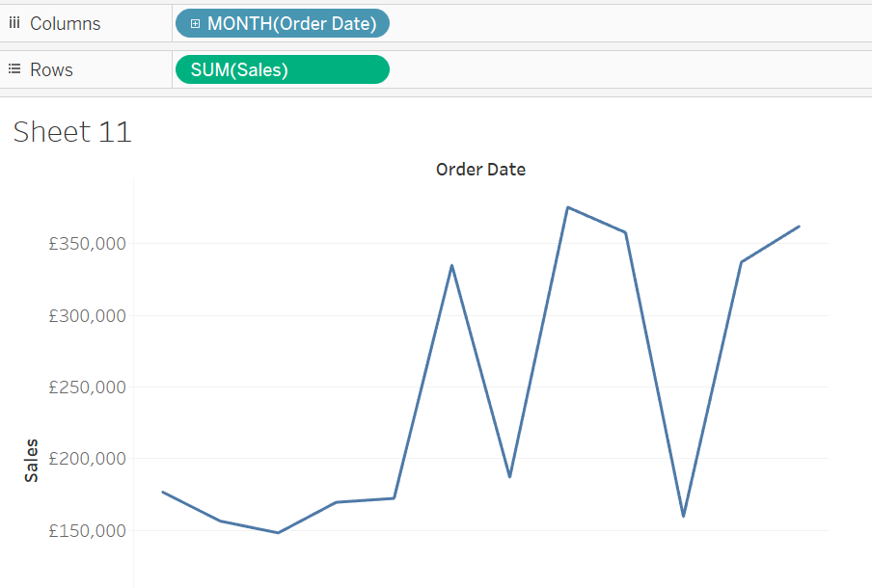Screen dimensions: 872x588
Task: Click the Columns shelf grid icon
Action: 14,22
